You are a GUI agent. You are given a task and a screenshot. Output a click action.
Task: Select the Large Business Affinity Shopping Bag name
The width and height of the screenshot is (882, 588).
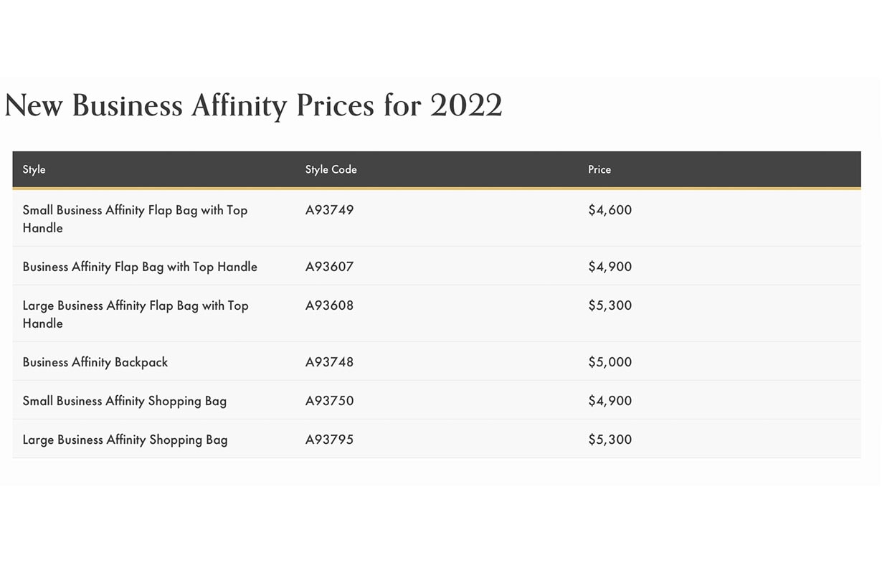click(x=125, y=440)
